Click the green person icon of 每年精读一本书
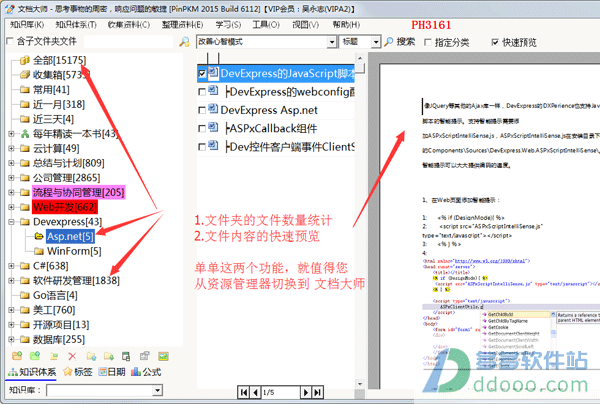The width and height of the screenshot is (600, 404). click(25, 134)
